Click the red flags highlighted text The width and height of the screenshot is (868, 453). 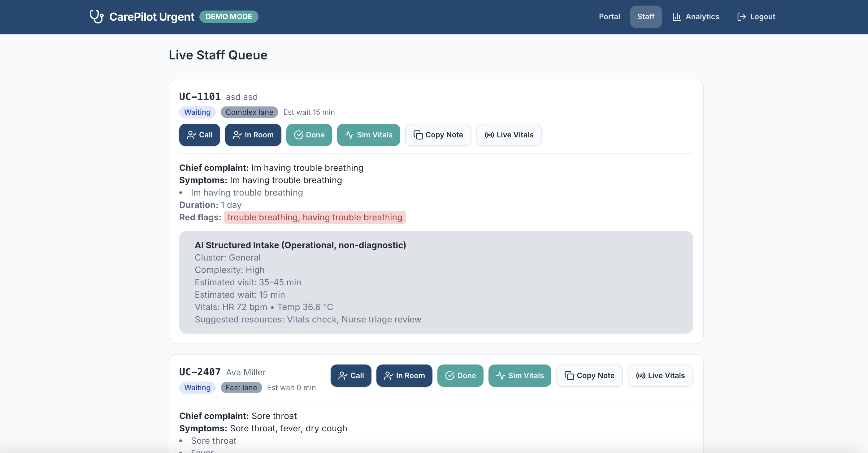pos(315,217)
